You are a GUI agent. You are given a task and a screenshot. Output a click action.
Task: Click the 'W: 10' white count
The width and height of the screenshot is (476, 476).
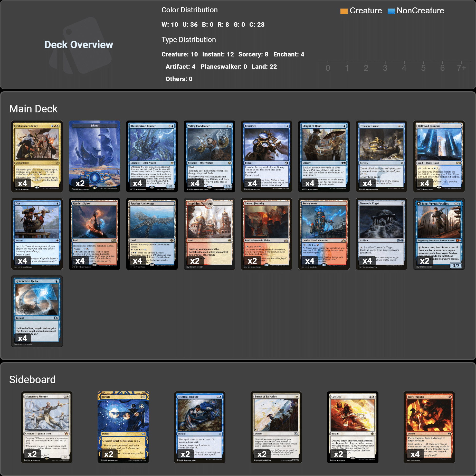[170, 25]
